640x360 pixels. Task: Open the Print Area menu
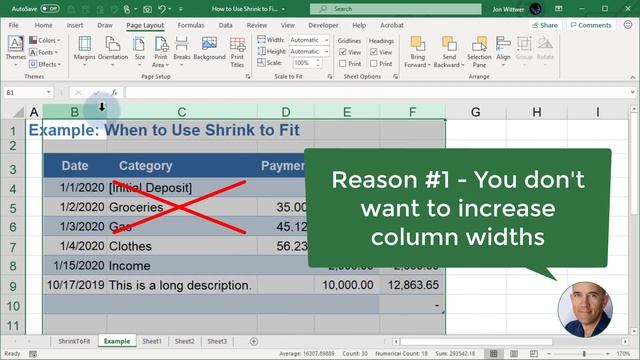point(161,51)
